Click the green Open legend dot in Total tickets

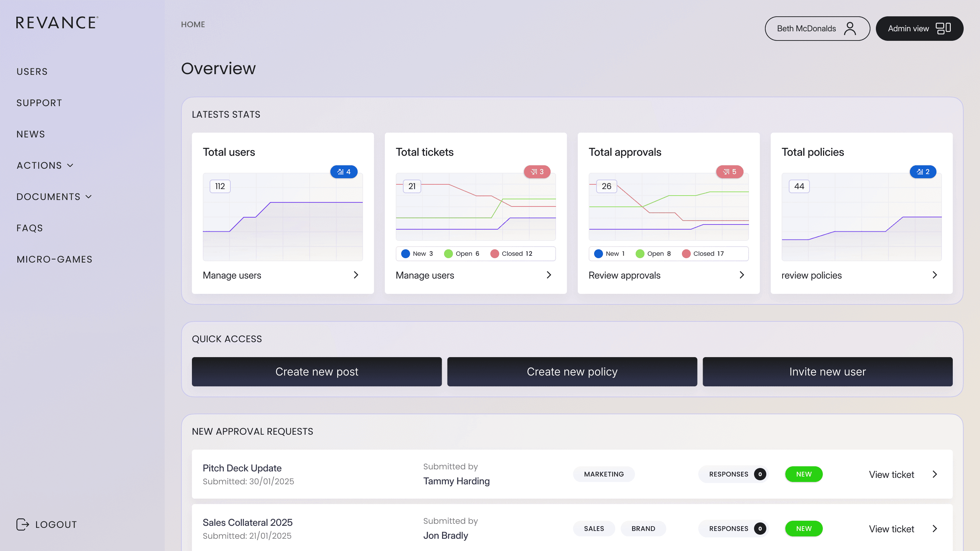[x=448, y=254]
